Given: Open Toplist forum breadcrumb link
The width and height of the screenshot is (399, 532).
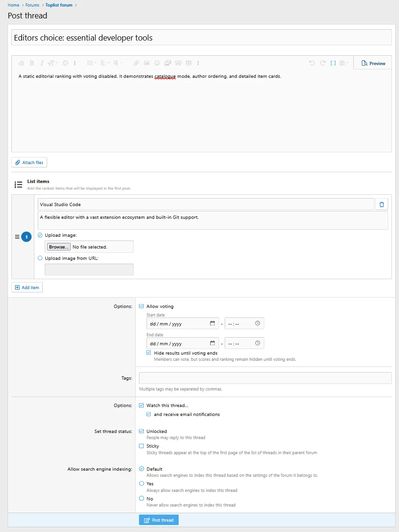Looking at the screenshot, I should (59, 5).
